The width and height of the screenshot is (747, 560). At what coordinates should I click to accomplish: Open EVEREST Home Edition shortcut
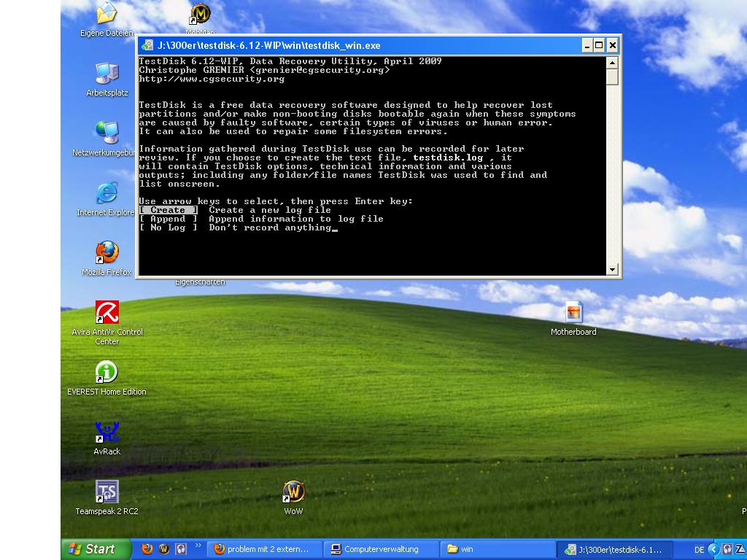tap(107, 378)
